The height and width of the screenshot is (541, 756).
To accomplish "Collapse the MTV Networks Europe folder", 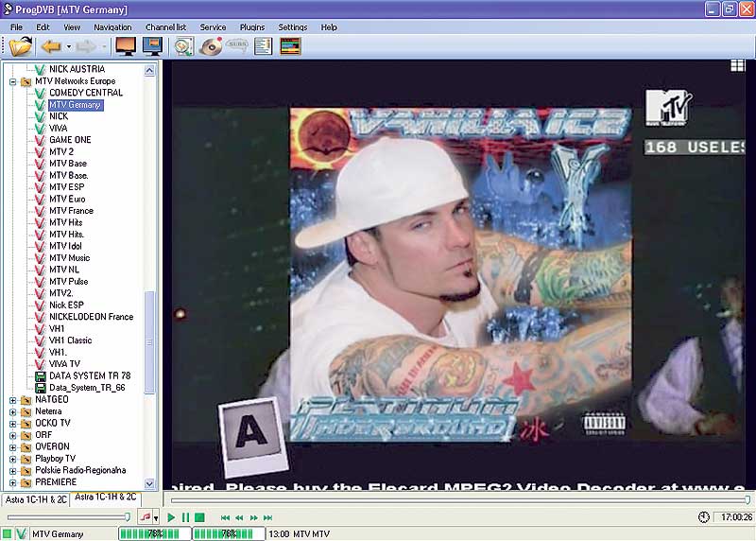I will point(13,81).
